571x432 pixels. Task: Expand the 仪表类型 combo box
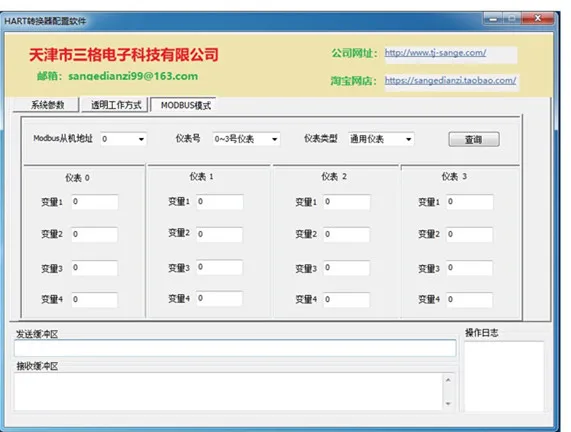pyautogui.click(x=381, y=139)
